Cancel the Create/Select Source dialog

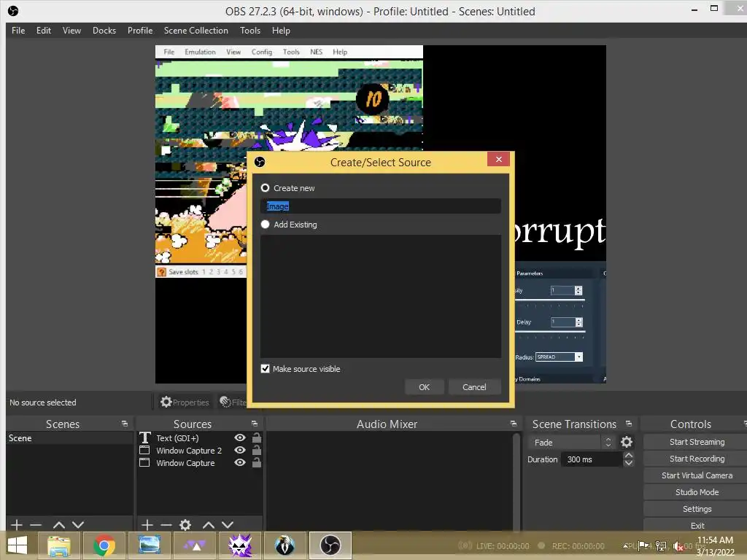tap(474, 387)
